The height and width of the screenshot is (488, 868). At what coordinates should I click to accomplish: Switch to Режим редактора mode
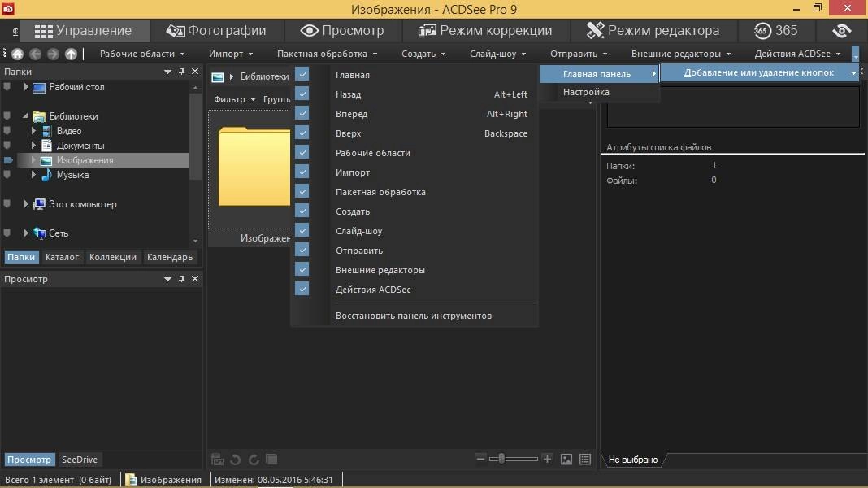point(653,30)
